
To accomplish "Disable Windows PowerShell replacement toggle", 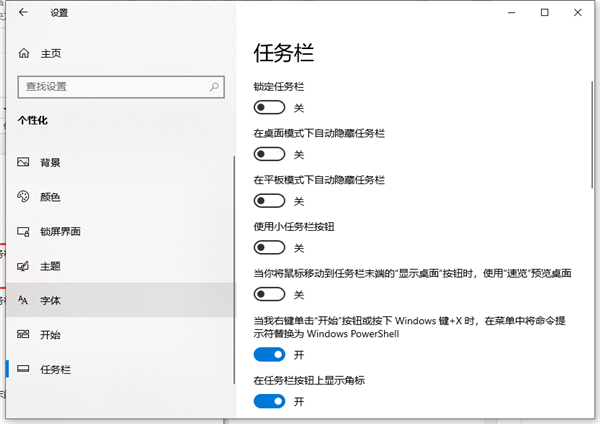I will 270,354.
